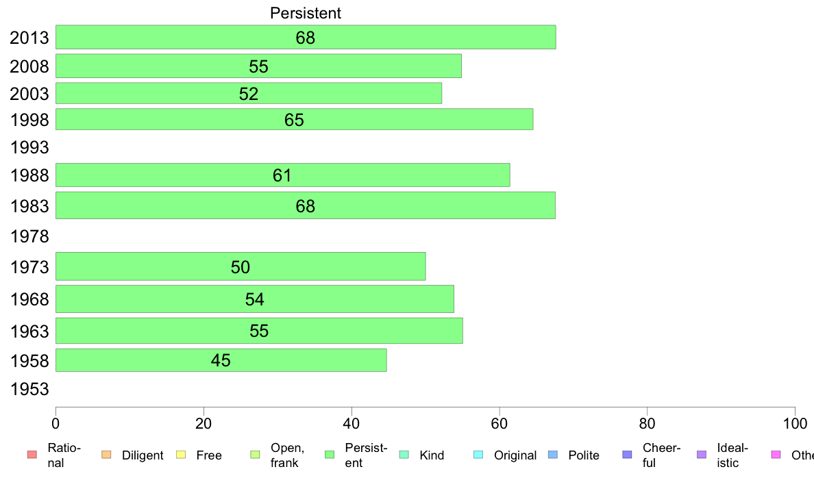Click the Kind legend color swatch

click(404, 455)
